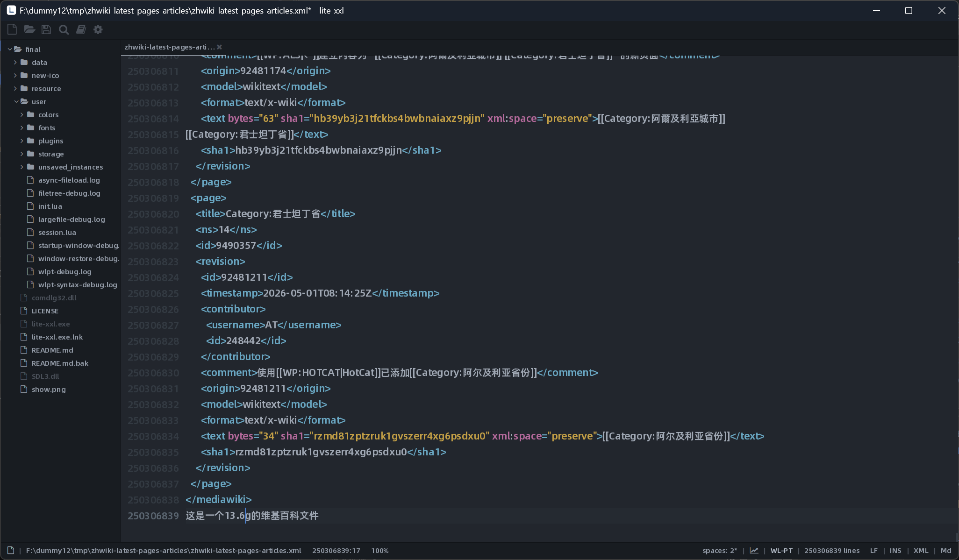Click the 250306839 lines status item
Viewport: 959px width, 560px height.
coord(832,551)
